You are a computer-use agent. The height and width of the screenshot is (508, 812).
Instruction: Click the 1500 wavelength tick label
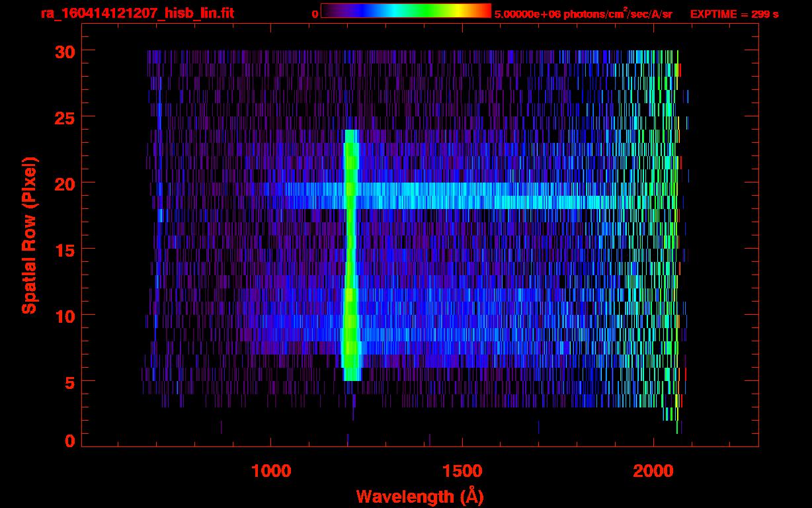pos(462,471)
